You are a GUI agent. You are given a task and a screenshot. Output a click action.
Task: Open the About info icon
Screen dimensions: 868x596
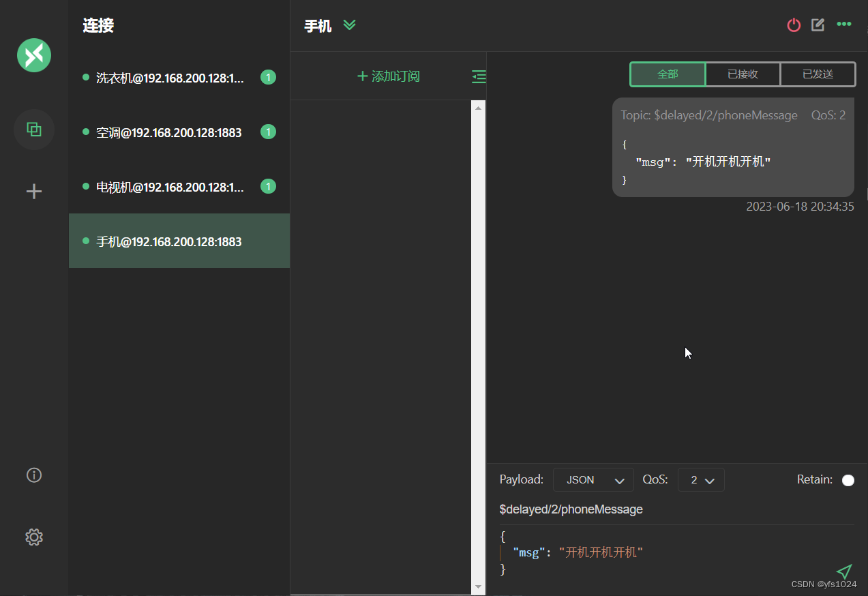[x=34, y=475]
